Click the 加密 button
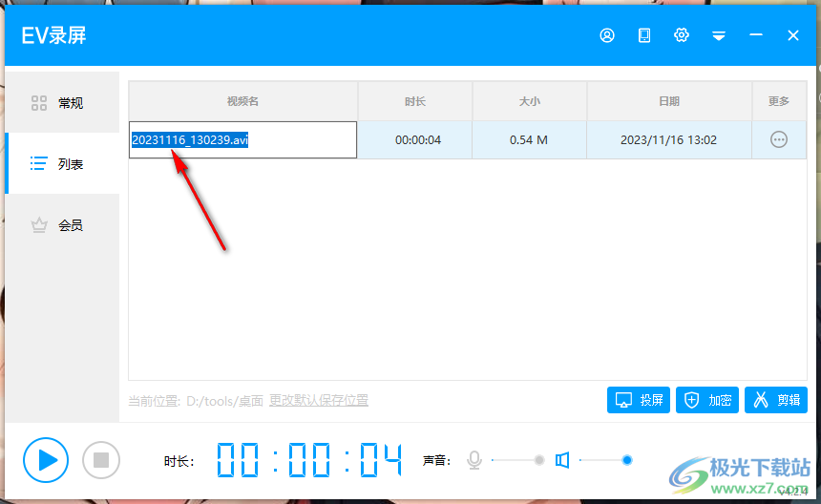This screenshot has height=504, width=821. click(706, 400)
